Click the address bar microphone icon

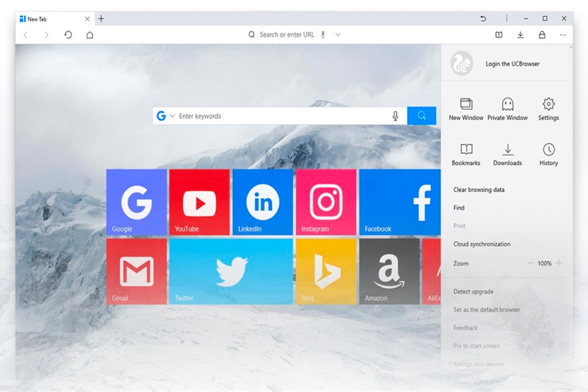point(323,34)
